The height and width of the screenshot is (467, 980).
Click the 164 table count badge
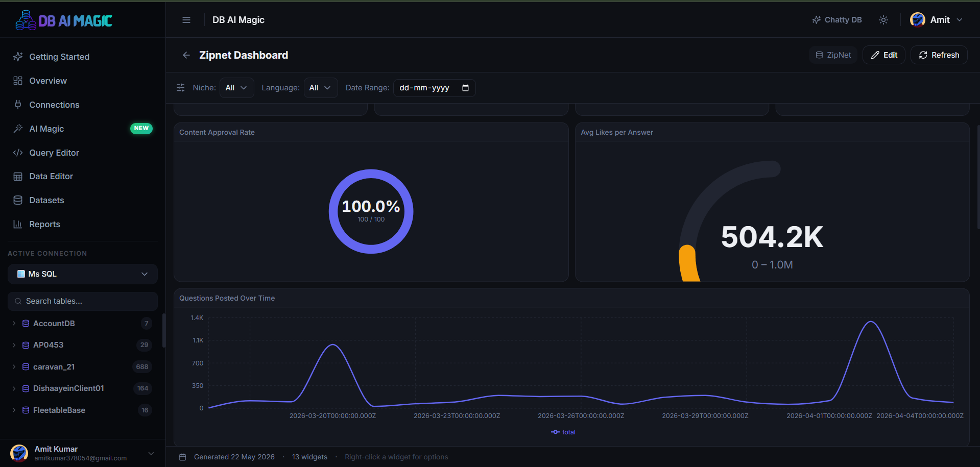pyautogui.click(x=142, y=388)
